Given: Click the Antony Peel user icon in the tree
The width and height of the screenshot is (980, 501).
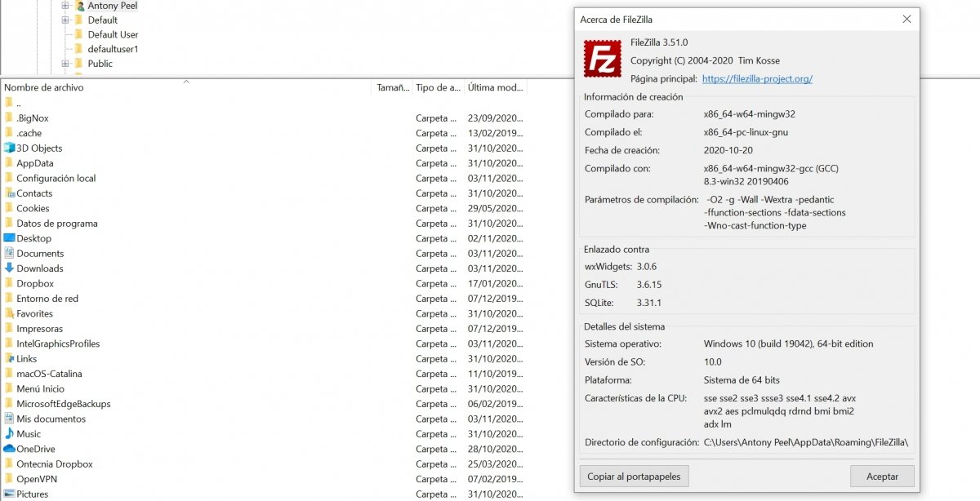Looking at the screenshot, I should (80, 6).
